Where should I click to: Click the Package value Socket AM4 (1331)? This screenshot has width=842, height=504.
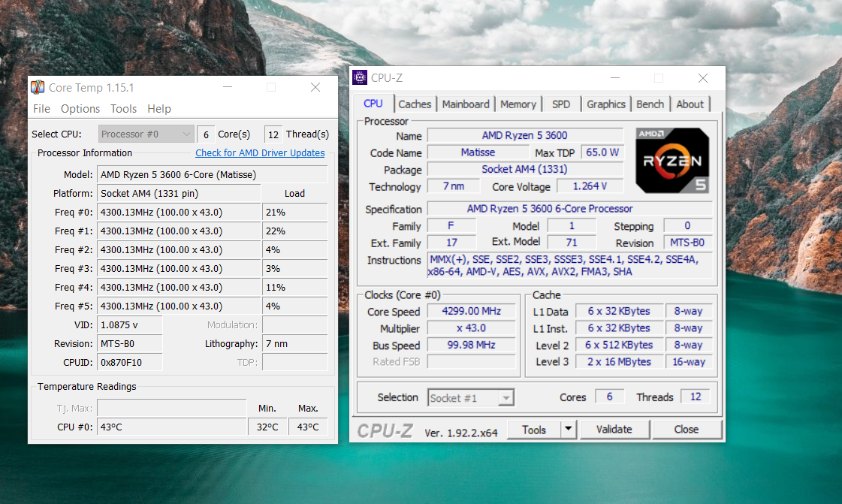click(524, 169)
